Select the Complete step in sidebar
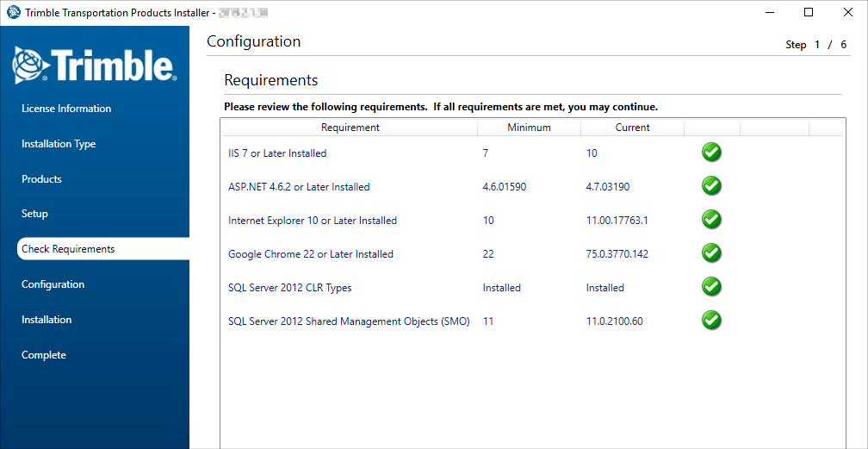Viewport: 868px width, 449px height. [x=43, y=355]
